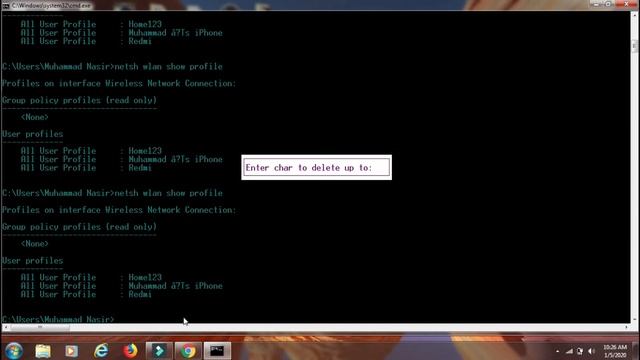Close the Command Prompt window

pos(627,4)
